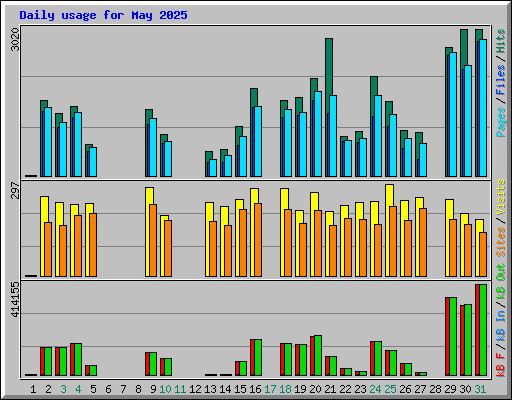Click day 1 on the x-axis
The width and height of the screenshot is (512, 400).
pyautogui.click(x=33, y=389)
